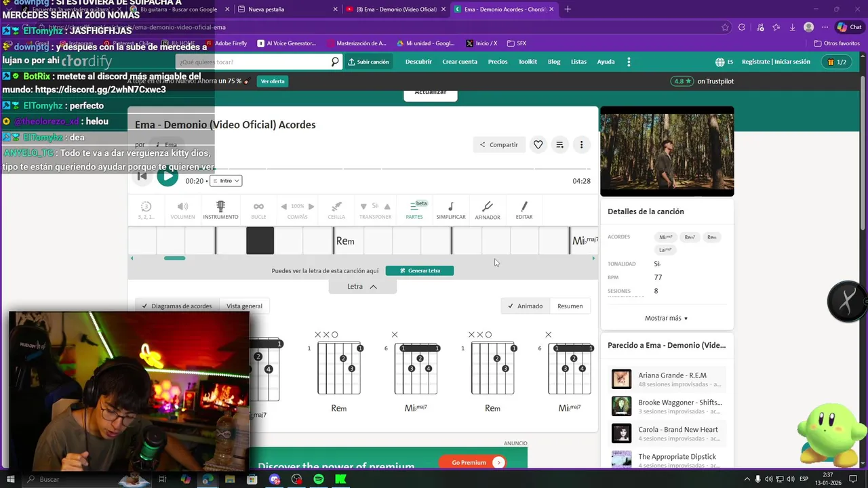The height and width of the screenshot is (488, 868).
Task: Open the Intro section dropdown
Action: click(x=226, y=181)
